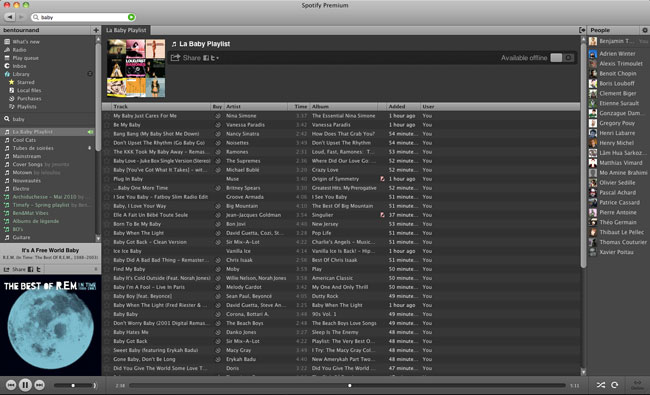The image size is (650, 395).
Task: Sort by Album column header
Action: (x=344, y=107)
